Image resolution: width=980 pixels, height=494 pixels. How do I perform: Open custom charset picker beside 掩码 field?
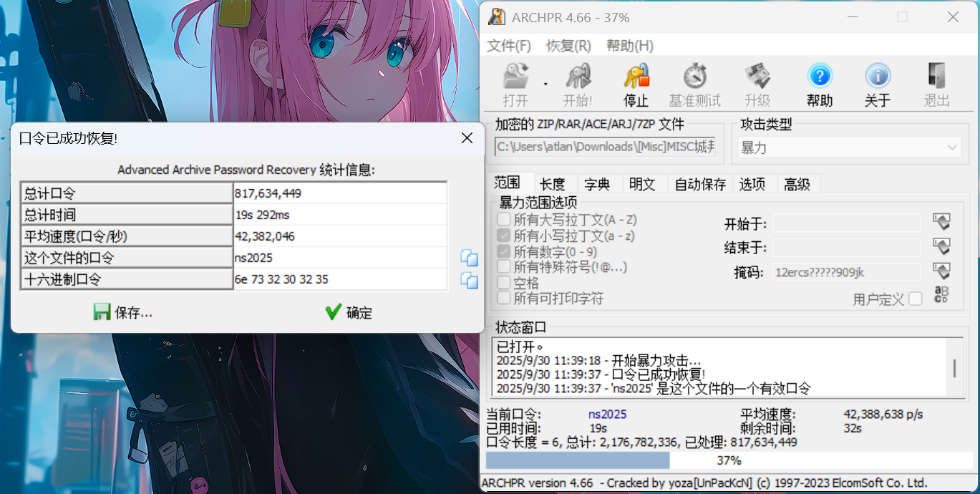(x=941, y=271)
